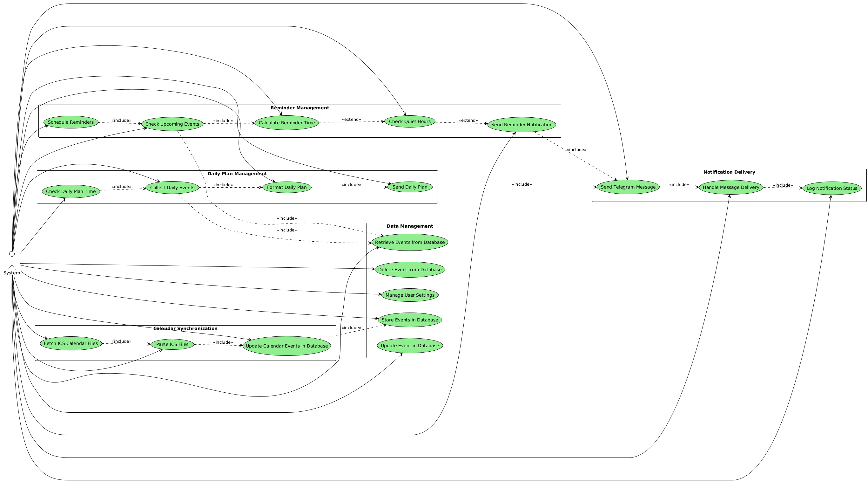Viewport: 868px width, 482px height.
Task: Click the Collect Daily Events node
Action: (x=172, y=188)
